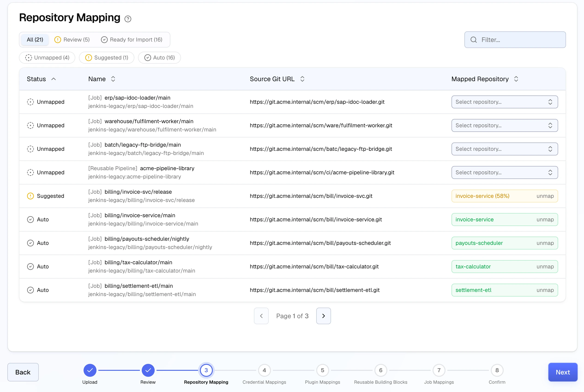Image resolution: width=584 pixels, height=392 pixels.
Task: Click the completed Review step checkmark
Action: pos(148,370)
